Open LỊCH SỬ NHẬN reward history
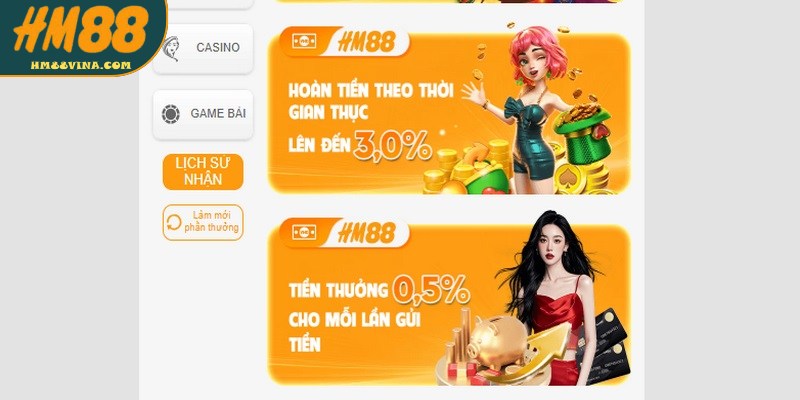The image size is (800, 400). [203, 172]
